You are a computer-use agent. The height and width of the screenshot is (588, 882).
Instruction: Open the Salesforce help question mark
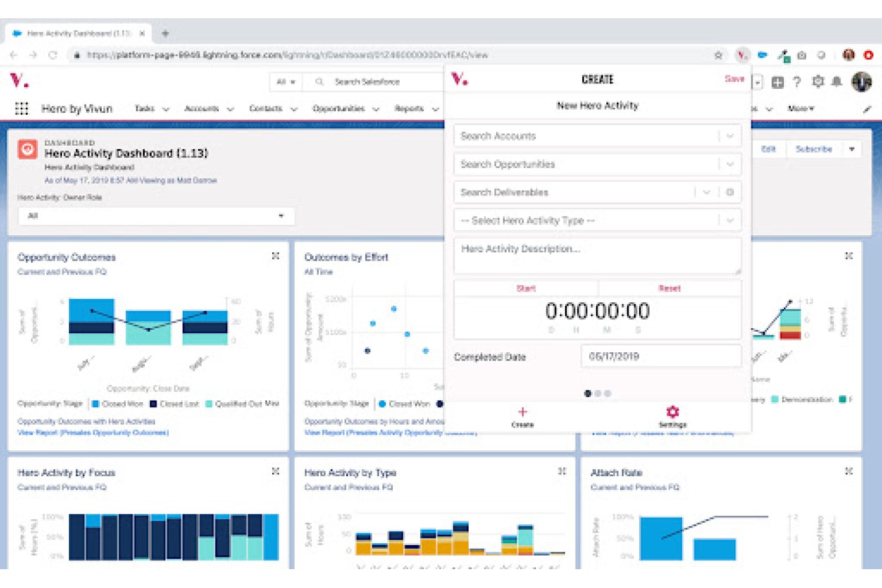click(797, 82)
